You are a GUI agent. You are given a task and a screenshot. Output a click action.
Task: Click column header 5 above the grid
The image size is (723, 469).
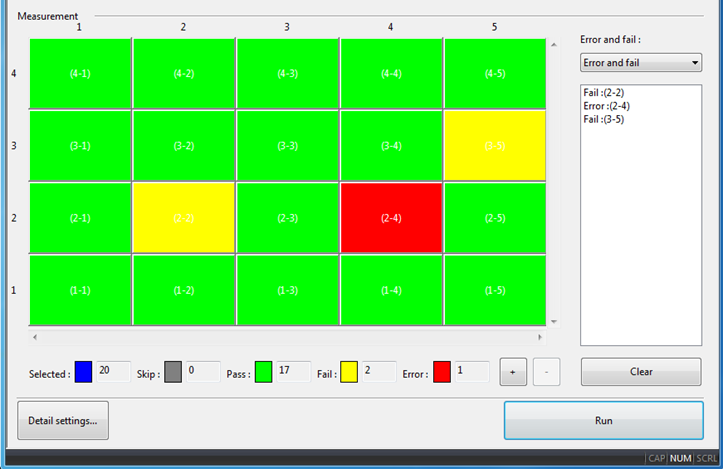click(494, 27)
